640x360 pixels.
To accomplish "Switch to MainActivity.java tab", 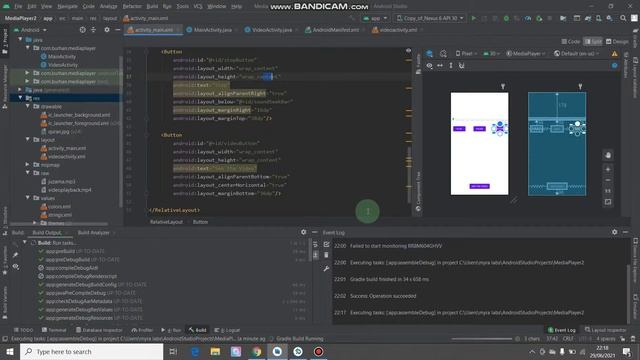I will 209,30.
